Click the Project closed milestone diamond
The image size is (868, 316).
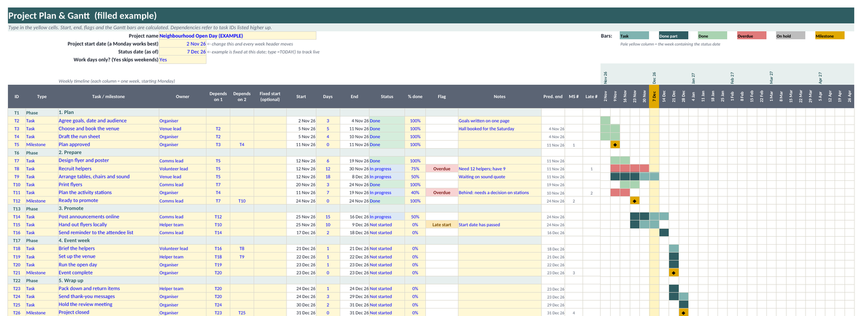683,313
